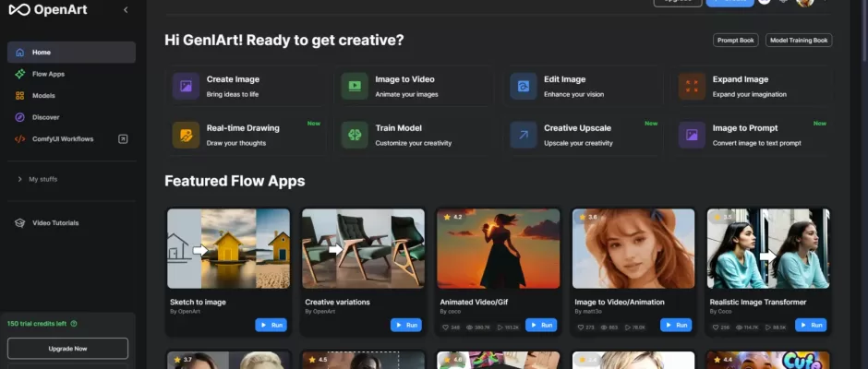868x369 pixels.
Task: Click the Video Tutorials graduation cap icon
Action: (20, 223)
